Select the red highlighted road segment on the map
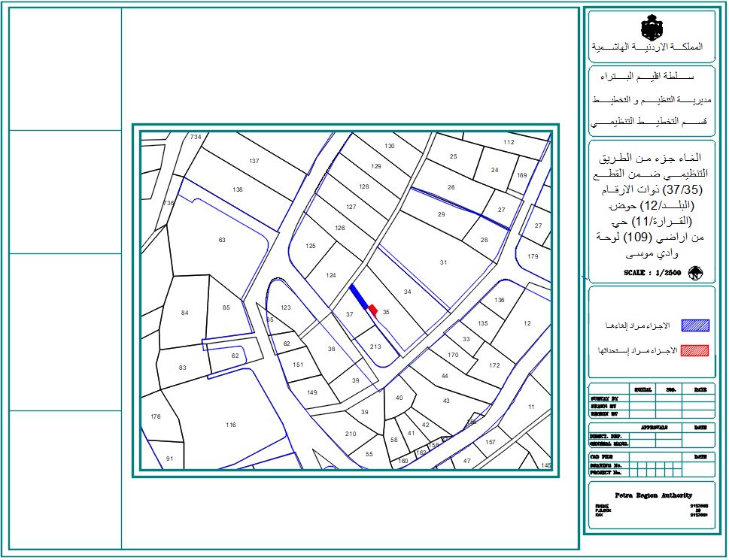Viewport: 729px width, 560px height. point(372,309)
